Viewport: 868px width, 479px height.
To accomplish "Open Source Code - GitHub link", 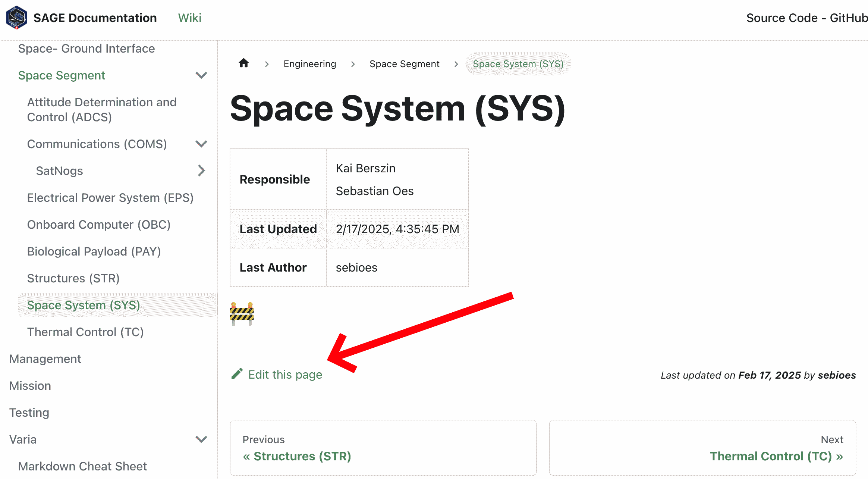I will click(x=807, y=18).
